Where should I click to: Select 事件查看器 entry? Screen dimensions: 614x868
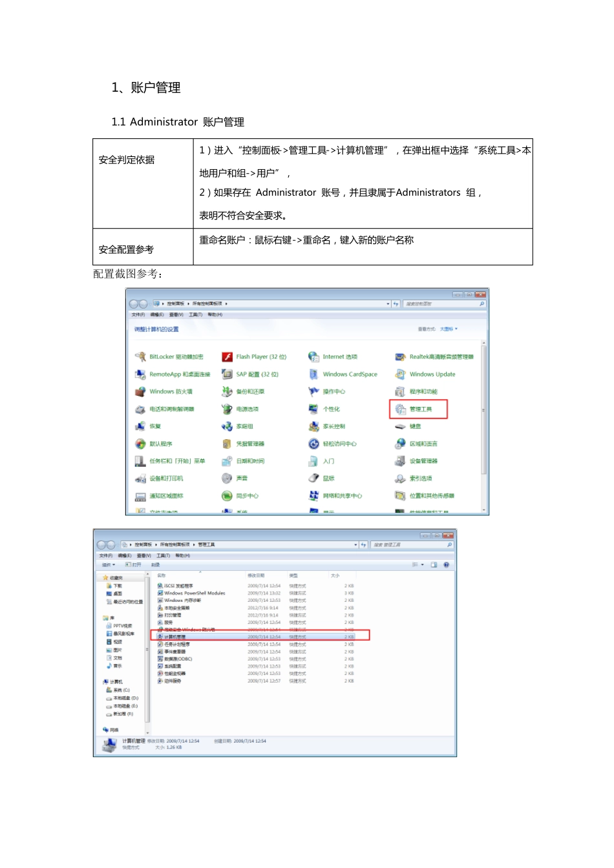pyautogui.click(x=171, y=652)
